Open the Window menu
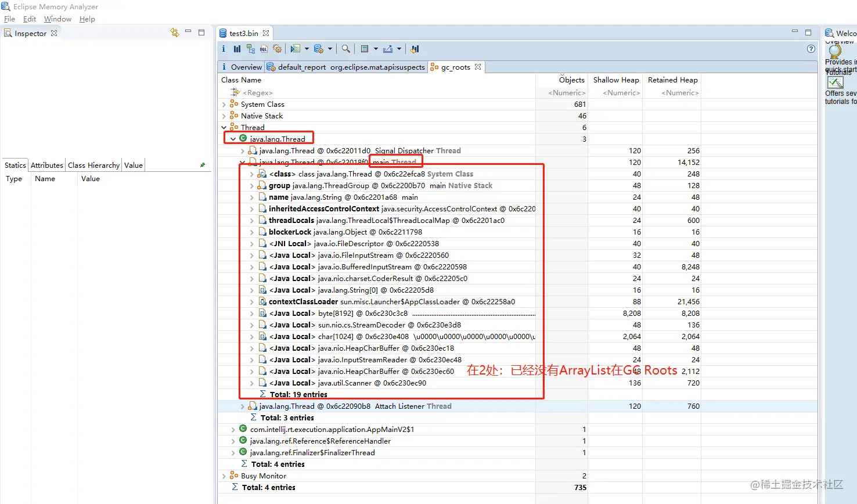857x504 pixels. 57,19
